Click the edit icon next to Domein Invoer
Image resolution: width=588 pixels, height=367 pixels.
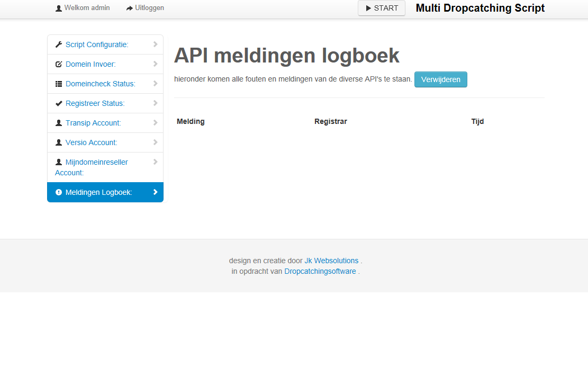[x=59, y=64]
